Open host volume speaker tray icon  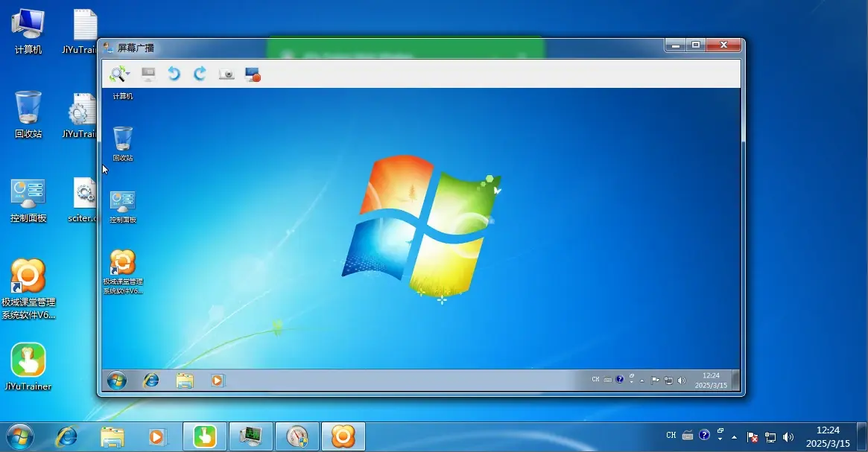click(x=789, y=437)
